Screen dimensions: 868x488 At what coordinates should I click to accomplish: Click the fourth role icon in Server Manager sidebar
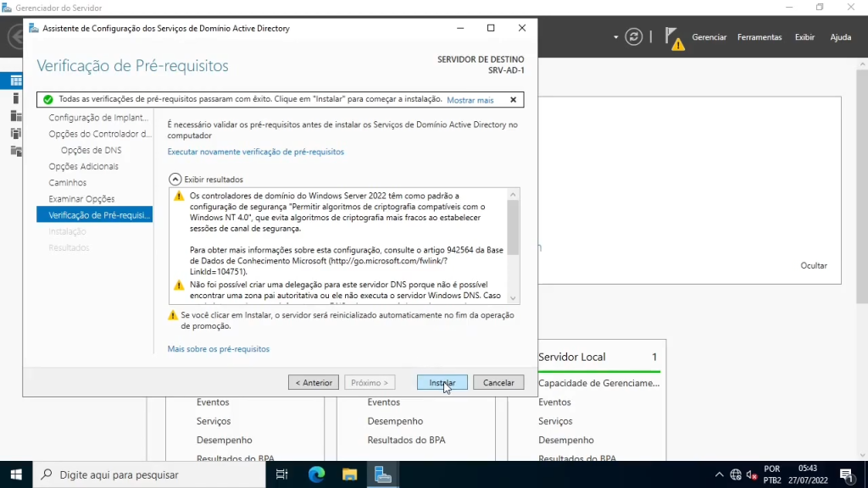pyautogui.click(x=15, y=133)
